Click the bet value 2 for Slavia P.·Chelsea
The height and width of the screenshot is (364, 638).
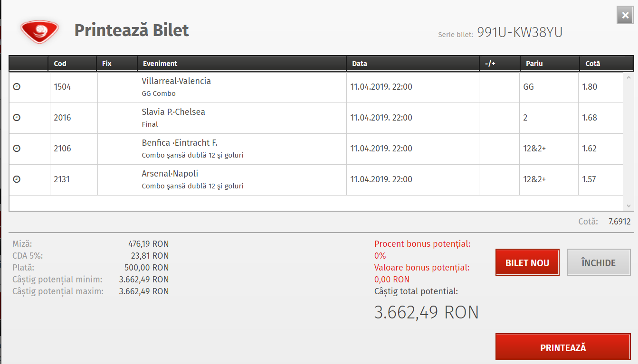pyautogui.click(x=525, y=118)
